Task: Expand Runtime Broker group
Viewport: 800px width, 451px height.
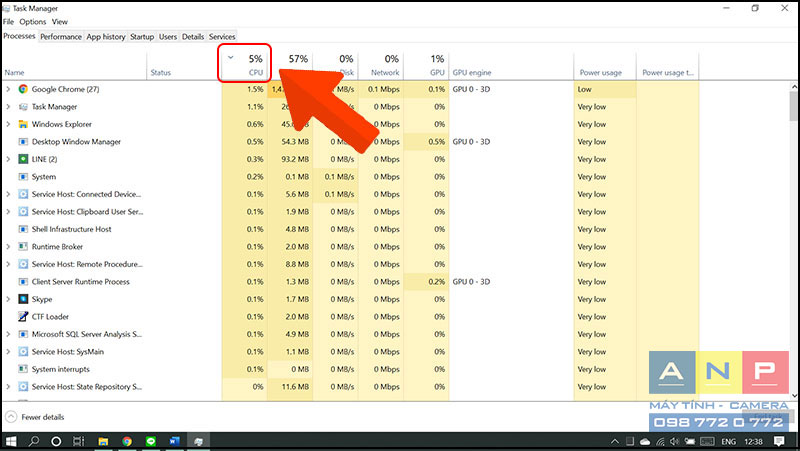Action: click(8, 246)
